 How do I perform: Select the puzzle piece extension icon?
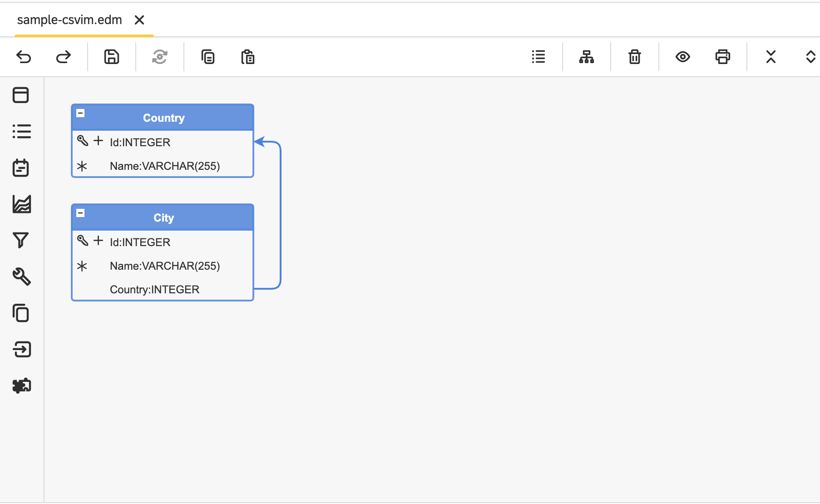pyautogui.click(x=22, y=385)
